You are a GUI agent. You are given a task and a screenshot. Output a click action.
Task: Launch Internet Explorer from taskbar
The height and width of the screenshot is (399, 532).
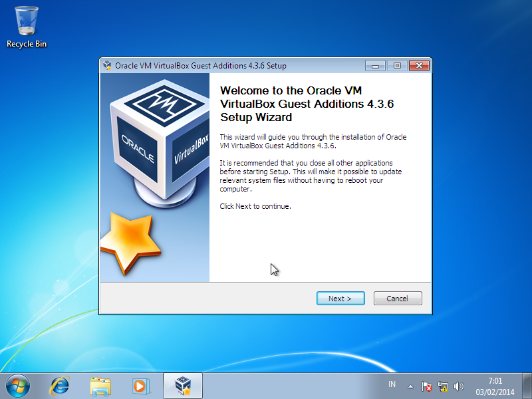tap(60, 386)
